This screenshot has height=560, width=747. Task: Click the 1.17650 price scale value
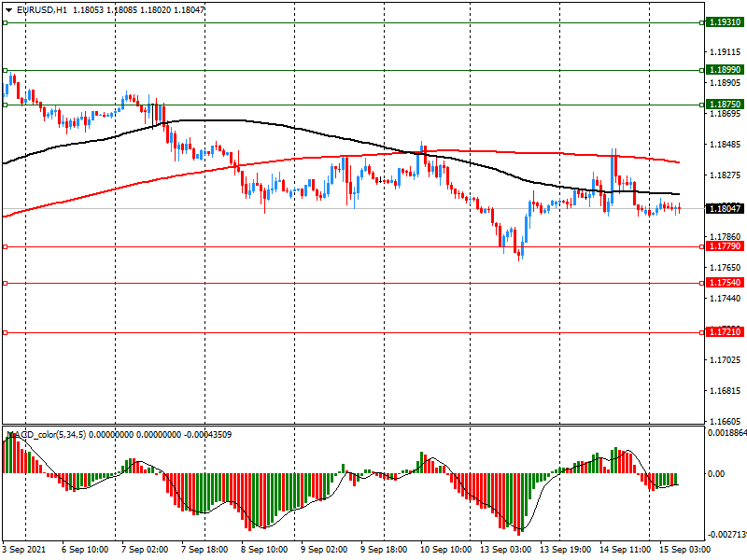726,268
